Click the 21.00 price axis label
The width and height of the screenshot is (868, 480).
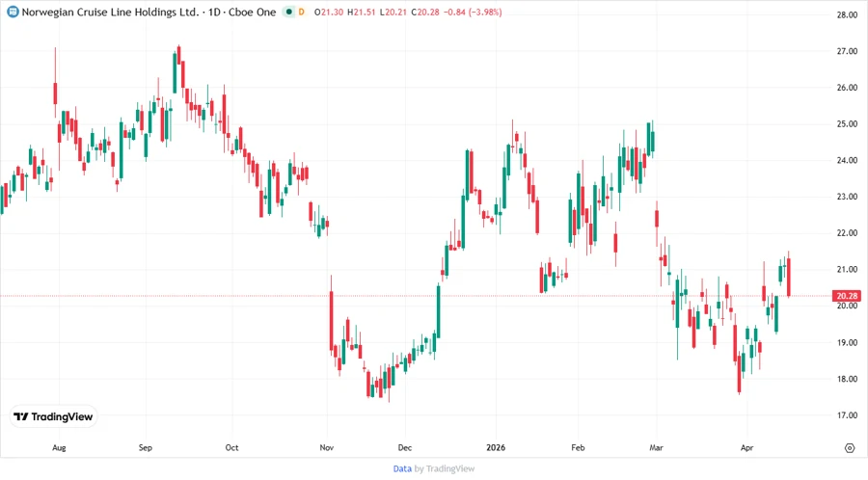click(847, 269)
